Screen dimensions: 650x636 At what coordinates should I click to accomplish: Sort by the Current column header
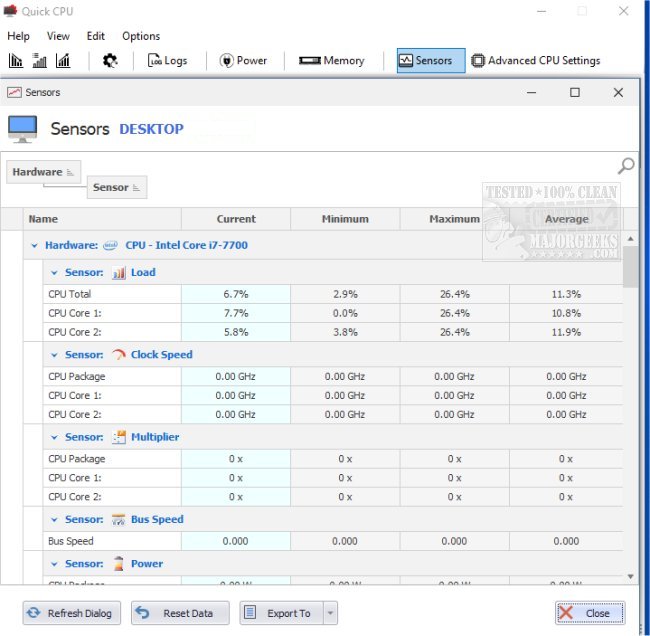(236, 219)
